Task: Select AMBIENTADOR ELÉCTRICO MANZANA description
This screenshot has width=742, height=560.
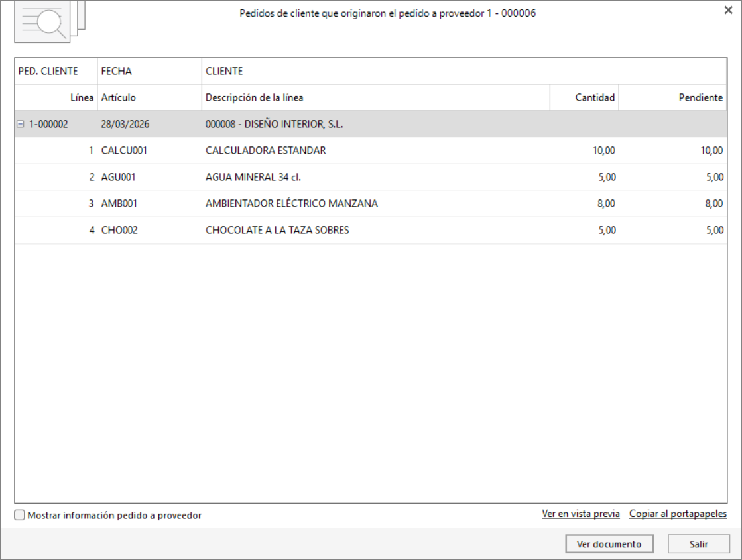Action: point(292,203)
